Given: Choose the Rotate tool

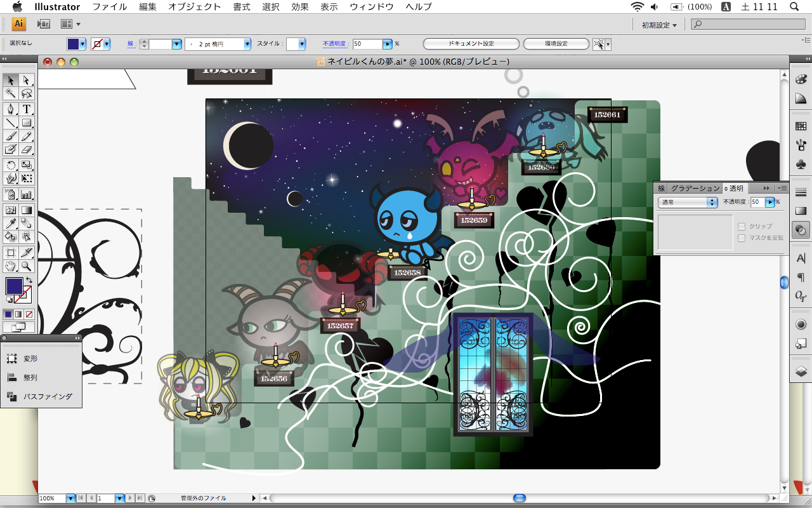Looking at the screenshot, I should (x=10, y=165).
